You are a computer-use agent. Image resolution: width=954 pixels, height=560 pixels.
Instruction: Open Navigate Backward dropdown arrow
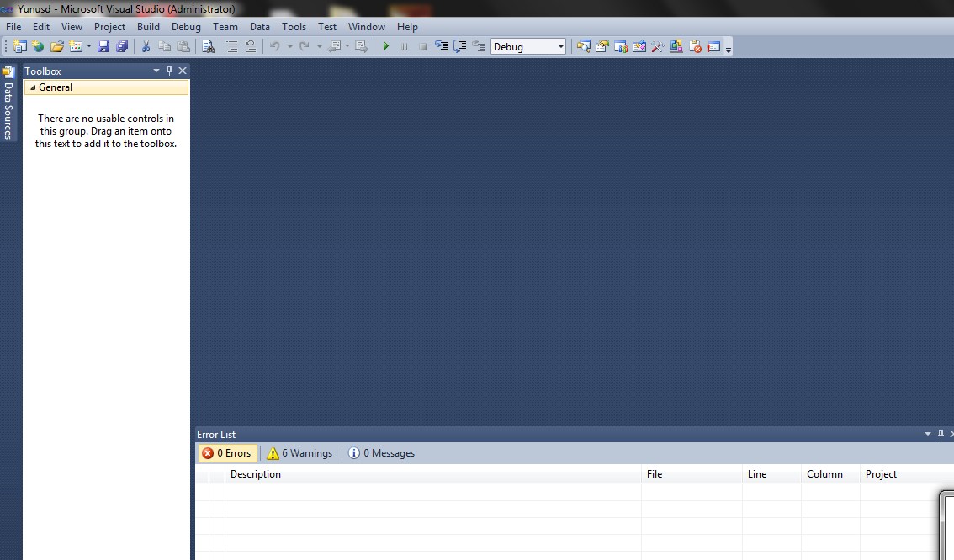coord(347,47)
